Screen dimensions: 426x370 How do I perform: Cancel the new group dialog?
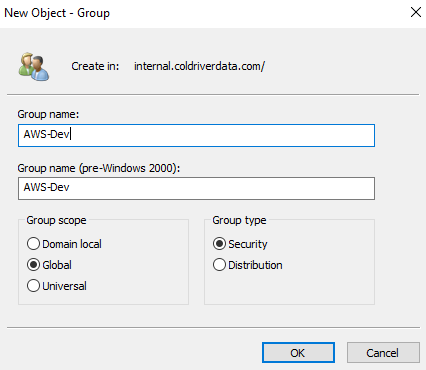[383, 353]
